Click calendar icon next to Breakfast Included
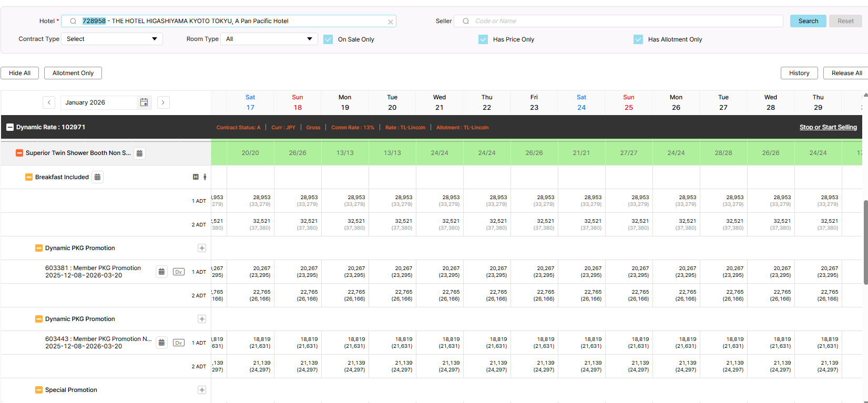This screenshot has height=403, width=868. click(97, 177)
